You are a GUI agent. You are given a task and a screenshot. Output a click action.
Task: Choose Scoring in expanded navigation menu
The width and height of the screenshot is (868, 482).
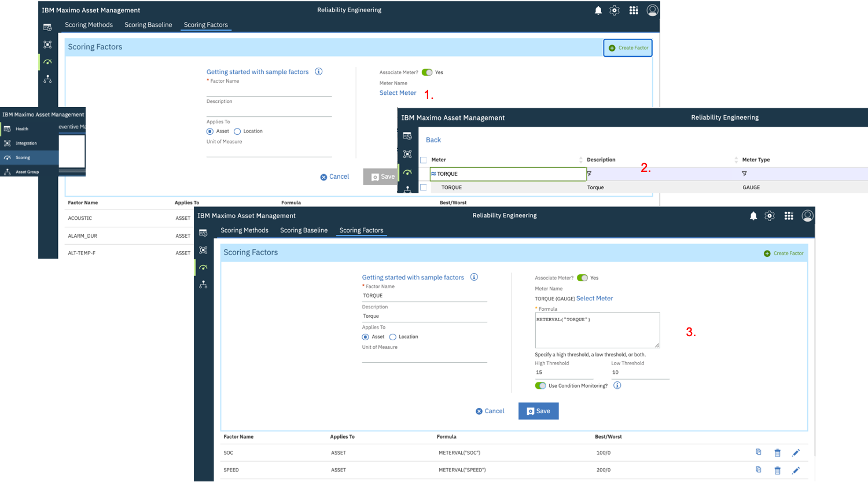coord(30,157)
